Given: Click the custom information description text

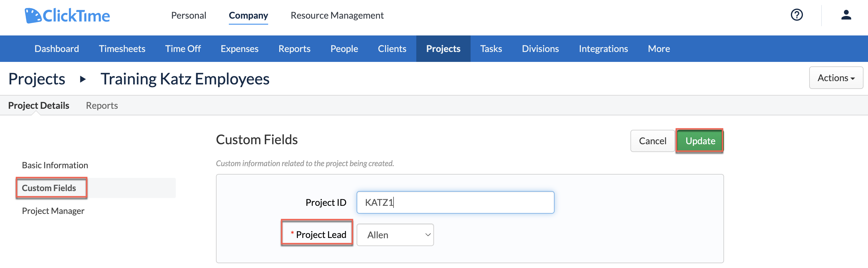Looking at the screenshot, I should pos(305,163).
